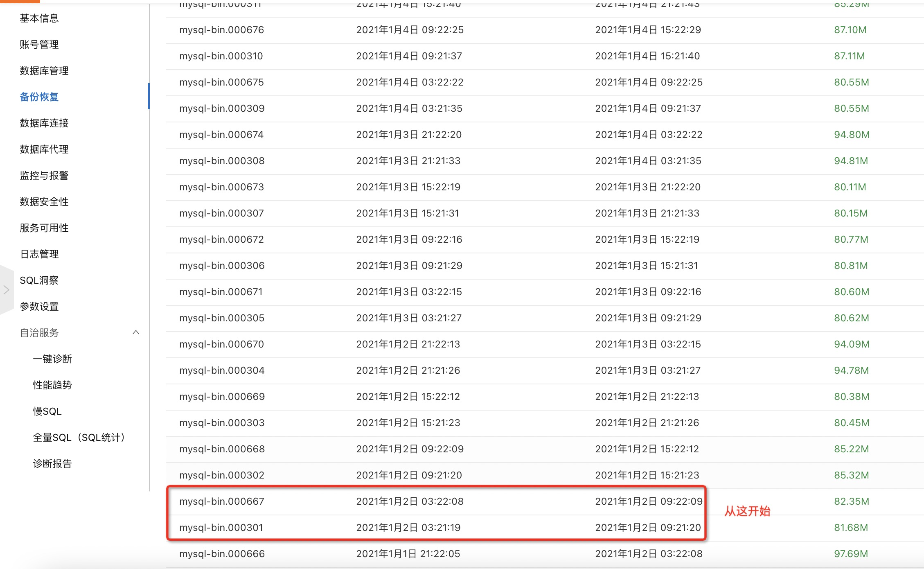The image size is (924, 569).
Task: Open SQL洞察 from the sidebar
Action: (x=39, y=280)
